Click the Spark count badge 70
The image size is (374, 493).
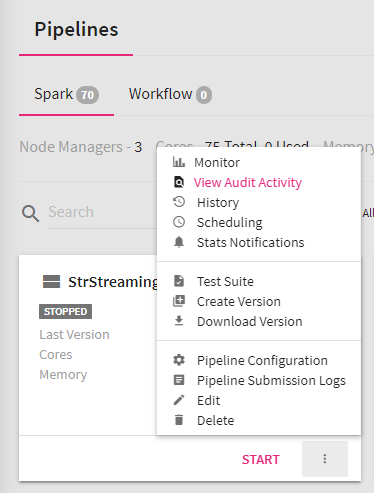point(87,95)
